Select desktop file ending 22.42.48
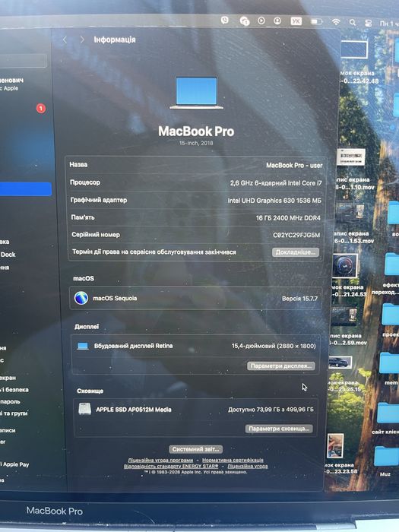The width and height of the screenshot is (399, 532). coord(355,61)
